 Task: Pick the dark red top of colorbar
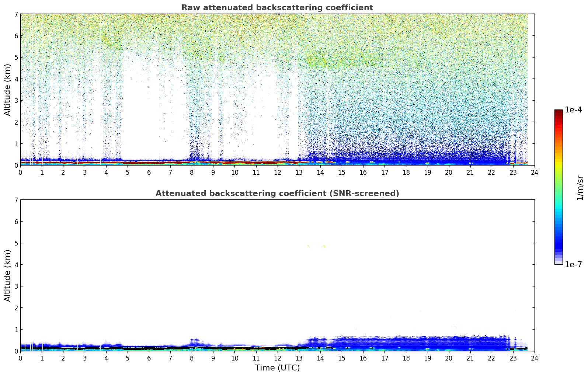[558, 112]
